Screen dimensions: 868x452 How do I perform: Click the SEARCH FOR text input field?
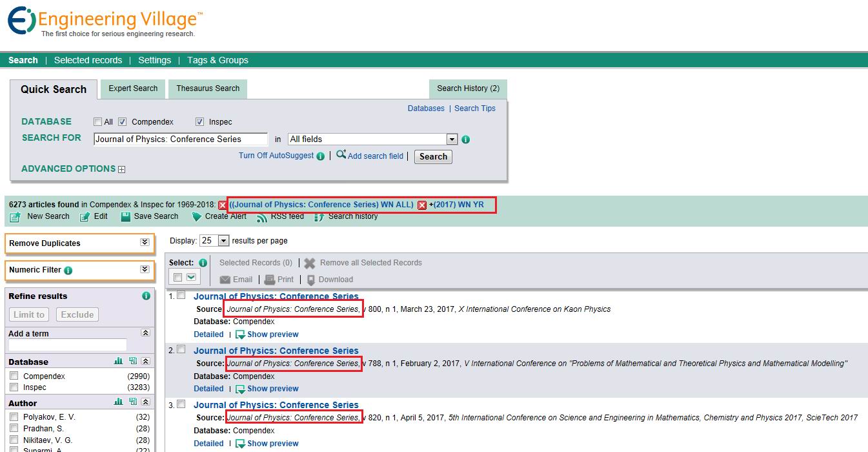pyautogui.click(x=181, y=139)
